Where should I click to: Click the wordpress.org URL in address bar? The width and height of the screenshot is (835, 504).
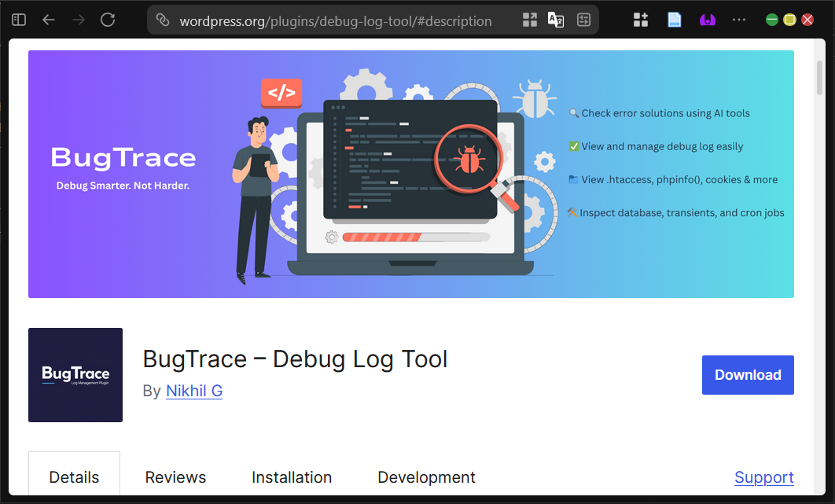336,21
